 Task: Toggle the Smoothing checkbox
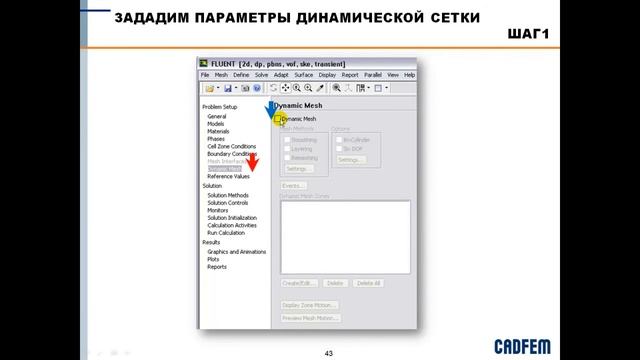click(x=287, y=140)
